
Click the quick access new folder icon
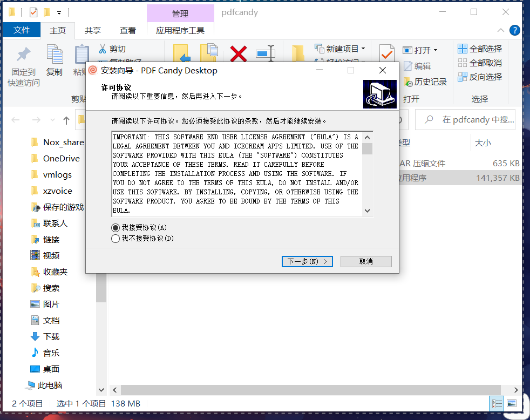(47, 13)
